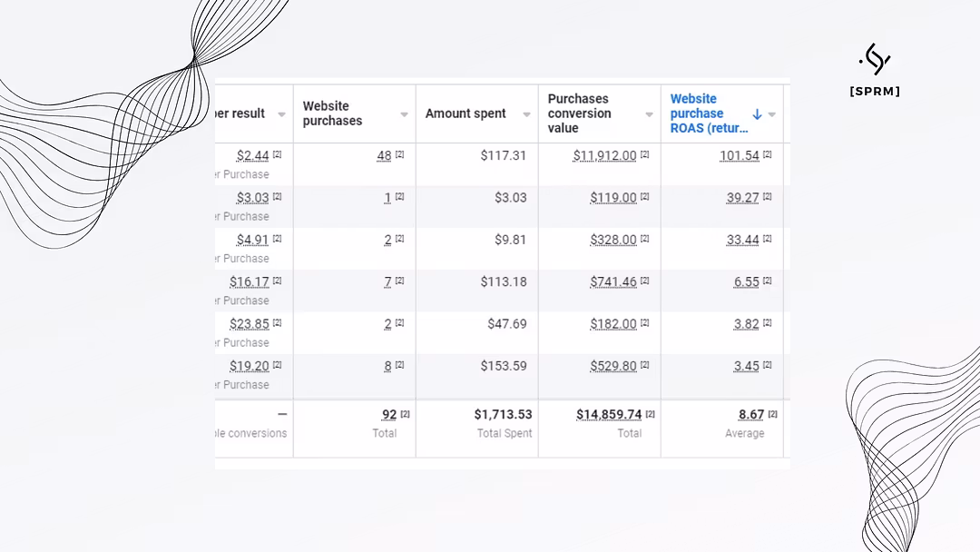
Task: Click the $19.20 cost per result
Action: [x=249, y=366]
